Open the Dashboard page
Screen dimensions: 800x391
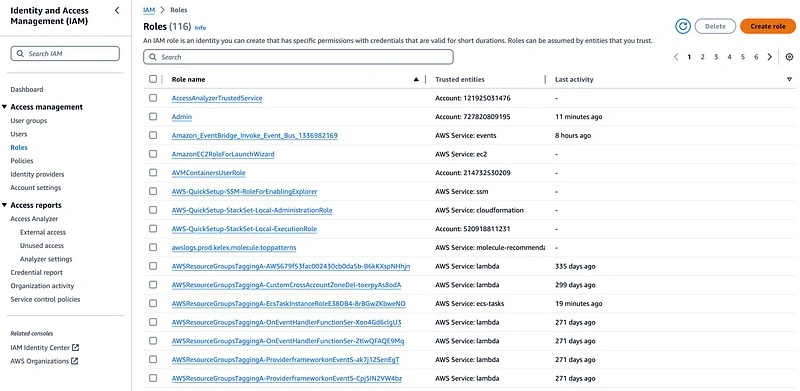(x=27, y=89)
